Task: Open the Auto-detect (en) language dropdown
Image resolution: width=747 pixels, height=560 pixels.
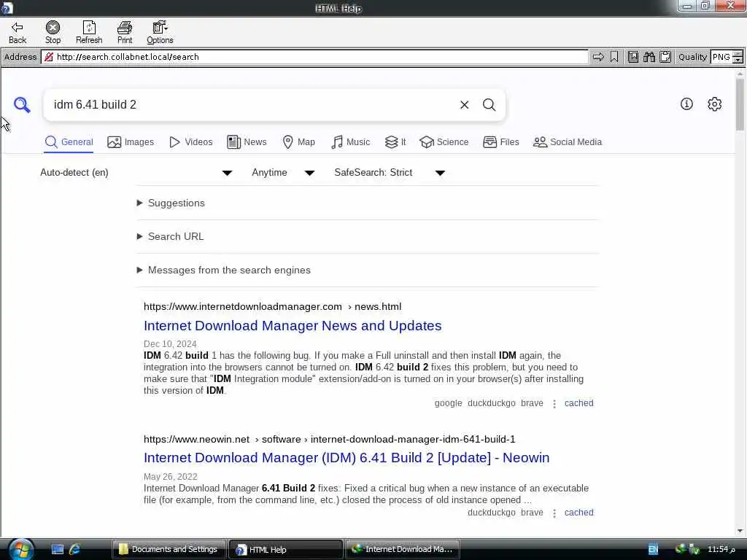Action: [136, 172]
